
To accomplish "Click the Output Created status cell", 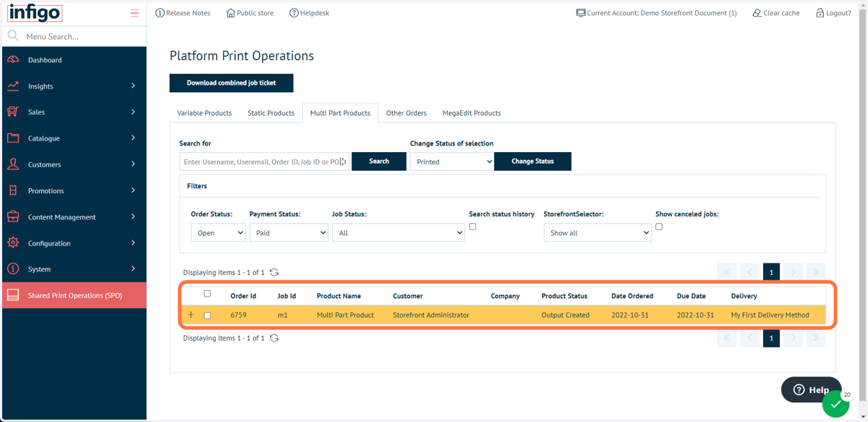I will (x=565, y=315).
